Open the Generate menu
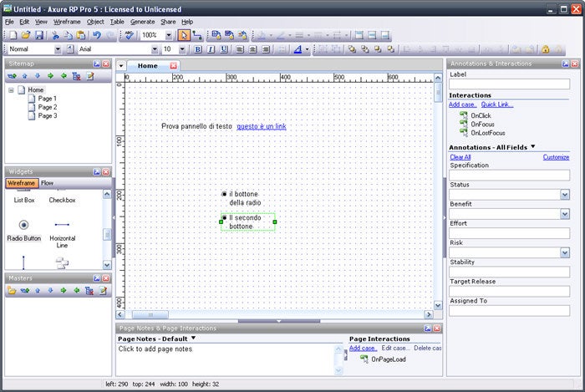 pyautogui.click(x=142, y=22)
